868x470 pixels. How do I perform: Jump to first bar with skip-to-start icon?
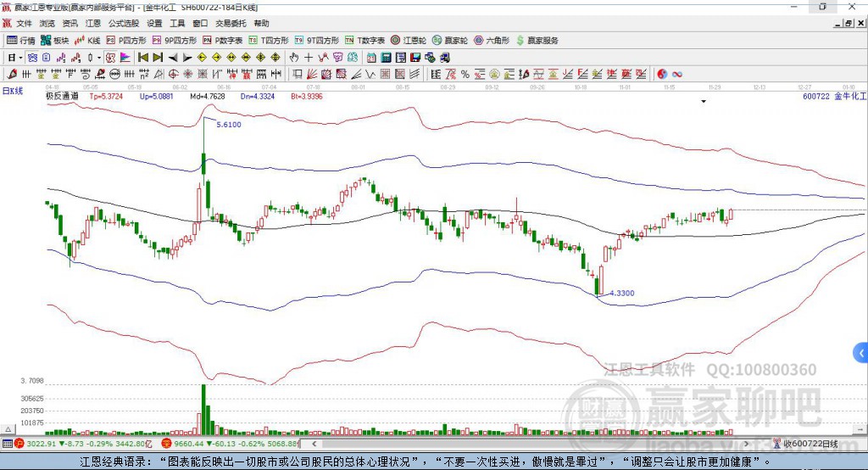[x=142, y=58]
